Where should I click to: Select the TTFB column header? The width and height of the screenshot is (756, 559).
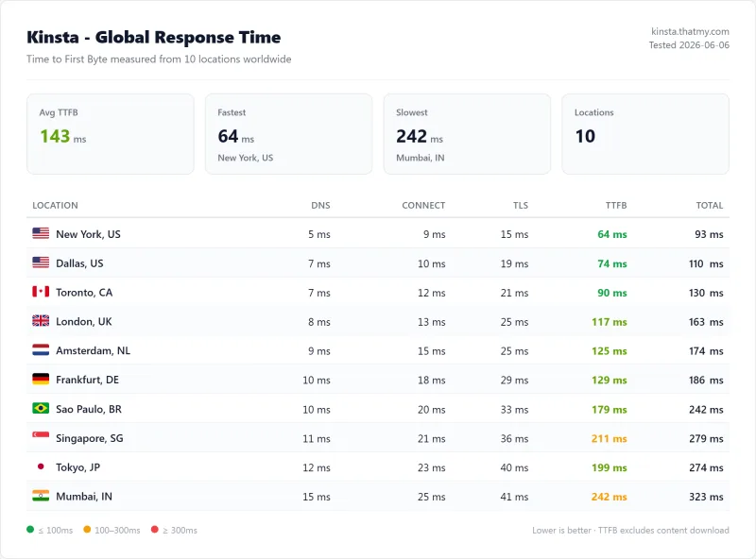(616, 205)
